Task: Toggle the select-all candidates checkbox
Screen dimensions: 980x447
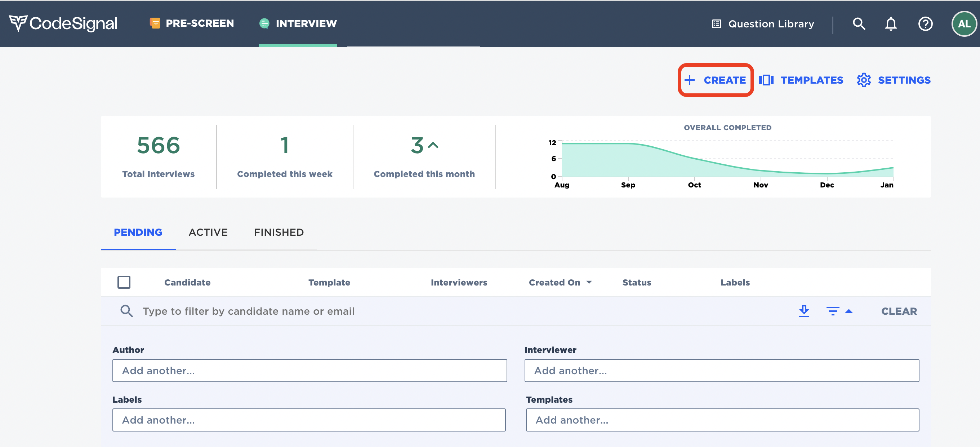Action: tap(124, 282)
